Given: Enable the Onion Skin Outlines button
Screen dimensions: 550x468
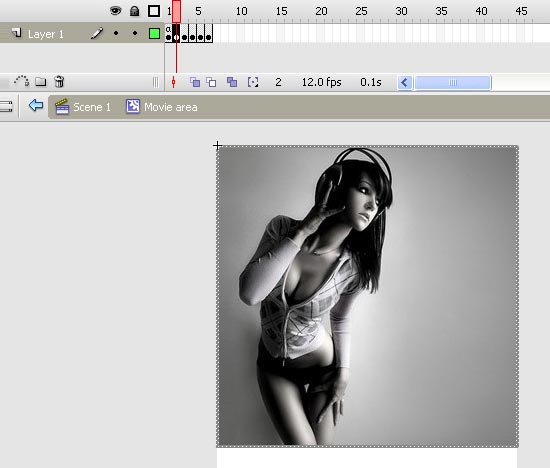Looking at the screenshot, I should [211, 82].
